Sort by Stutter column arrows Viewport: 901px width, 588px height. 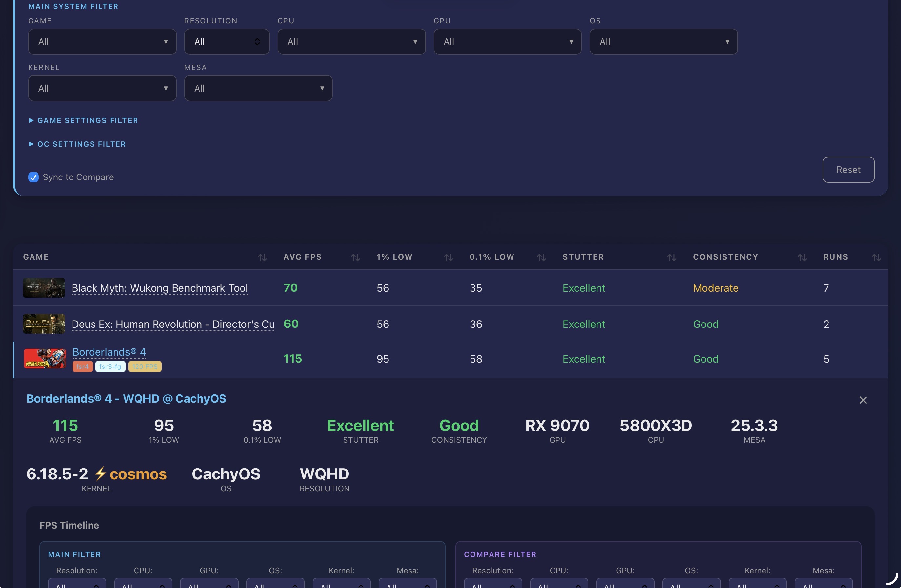tap(672, 258)
